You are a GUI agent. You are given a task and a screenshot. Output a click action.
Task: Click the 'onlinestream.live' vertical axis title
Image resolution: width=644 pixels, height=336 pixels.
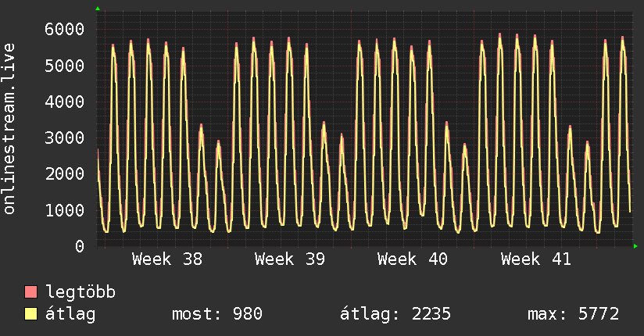pos(9,129)
